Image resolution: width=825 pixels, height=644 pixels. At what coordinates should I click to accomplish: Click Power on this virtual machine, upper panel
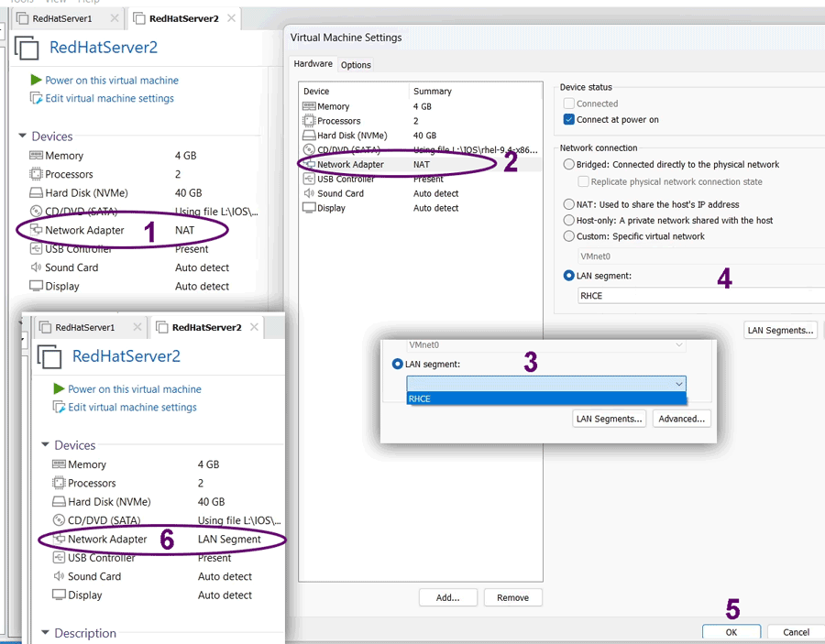[112, 80]
